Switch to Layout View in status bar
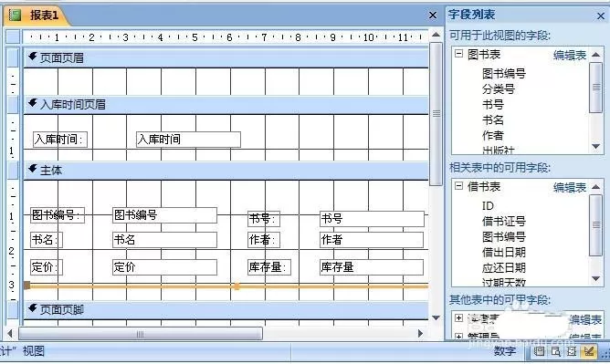 (x=572, y=351)
